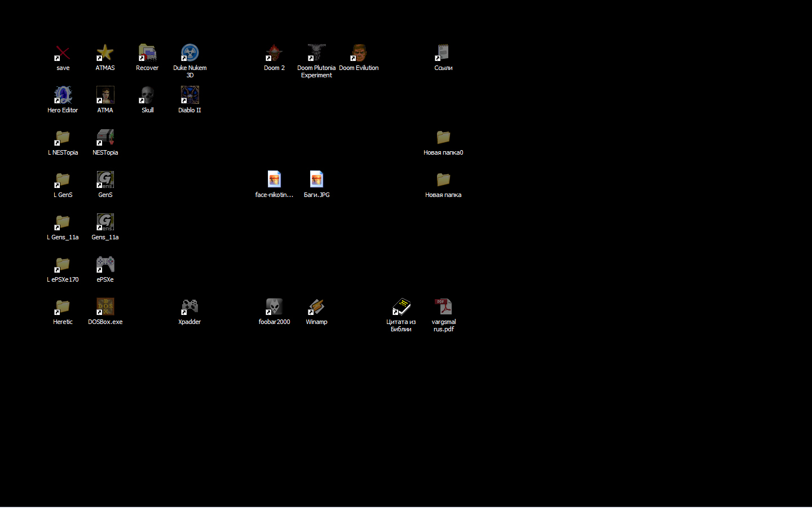This screenshot has width=812, height=508.
Task: Click the face-nikotin image file
Action: coord(274,181)
